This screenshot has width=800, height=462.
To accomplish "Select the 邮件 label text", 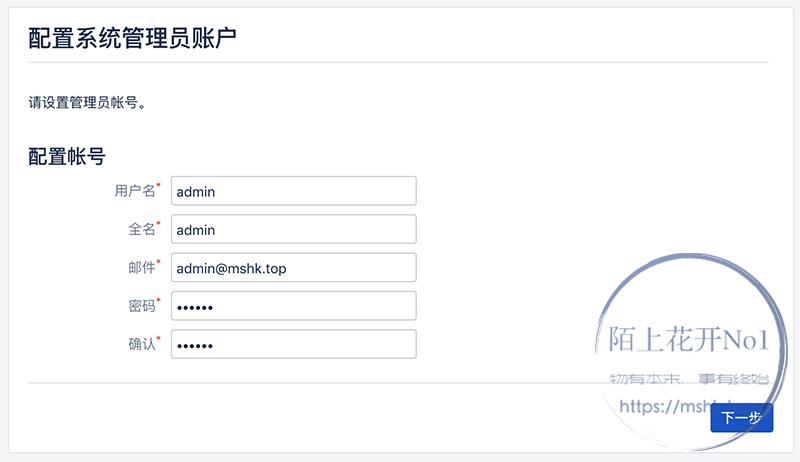I will pyautogui.click(x=142, y=267).
